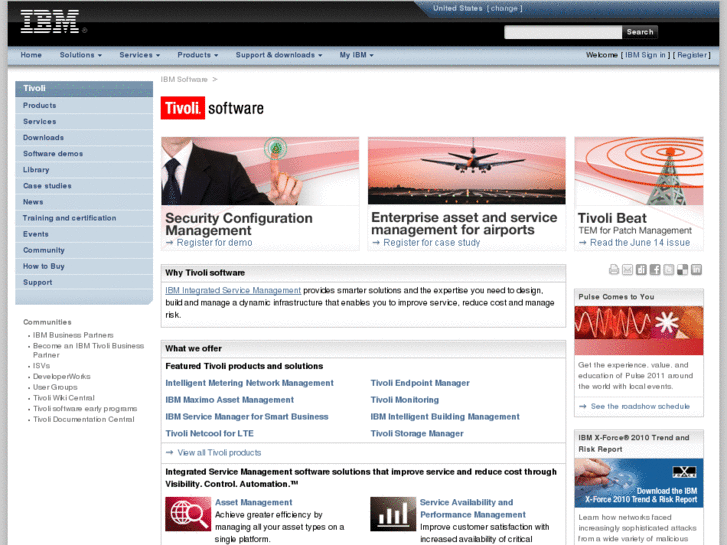Open IBM Business Partners community link
This screenshot has width=727, height=545.
(73, 335)
